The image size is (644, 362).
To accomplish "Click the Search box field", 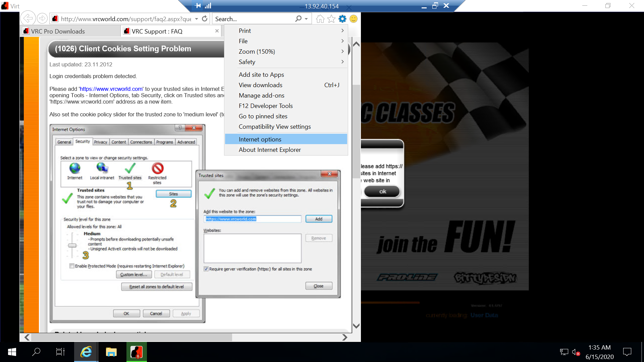I will pyautogui.click(x=253, y=19).
